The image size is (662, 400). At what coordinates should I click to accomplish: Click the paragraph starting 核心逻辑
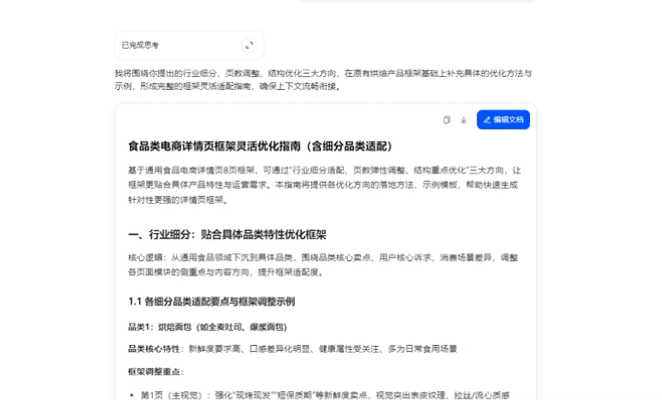(323, 265)
